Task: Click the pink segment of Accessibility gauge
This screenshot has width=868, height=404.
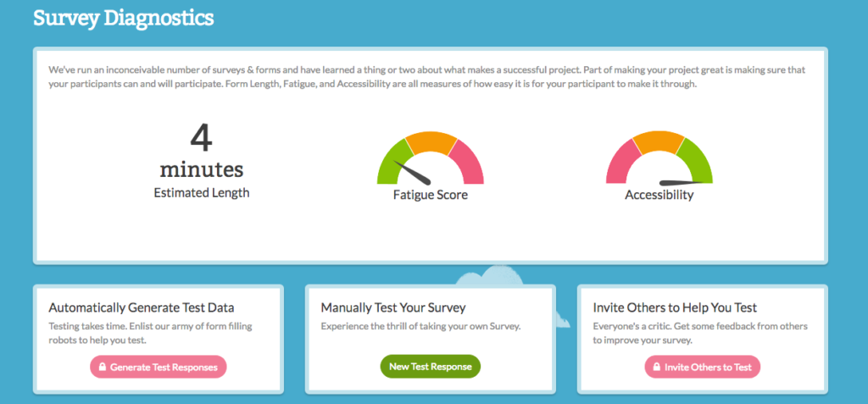Action: click(620, 164)
